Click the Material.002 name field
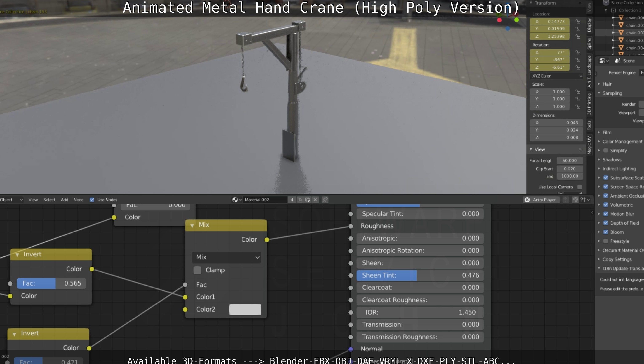 [265, 200]
